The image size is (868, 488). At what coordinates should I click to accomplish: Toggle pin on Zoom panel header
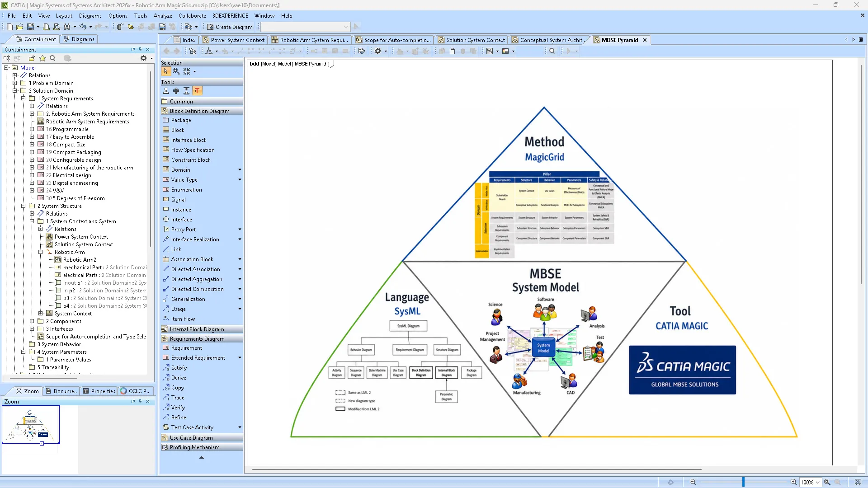pyautogui.click(x=140, y=402)
